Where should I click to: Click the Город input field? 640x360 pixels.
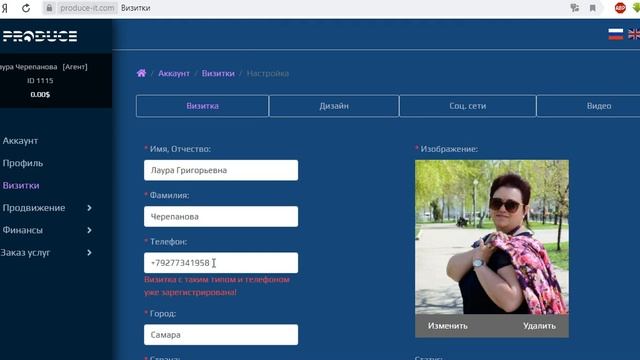(x=221, y=335)
